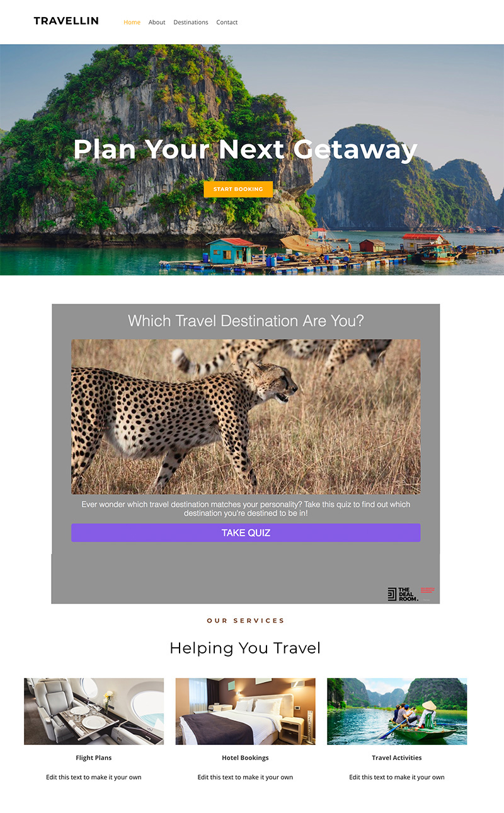Click 'Which Travel Destination Are You?' title
The height and width of the screenshot is (813, 504).
click(x=246, y=321)
